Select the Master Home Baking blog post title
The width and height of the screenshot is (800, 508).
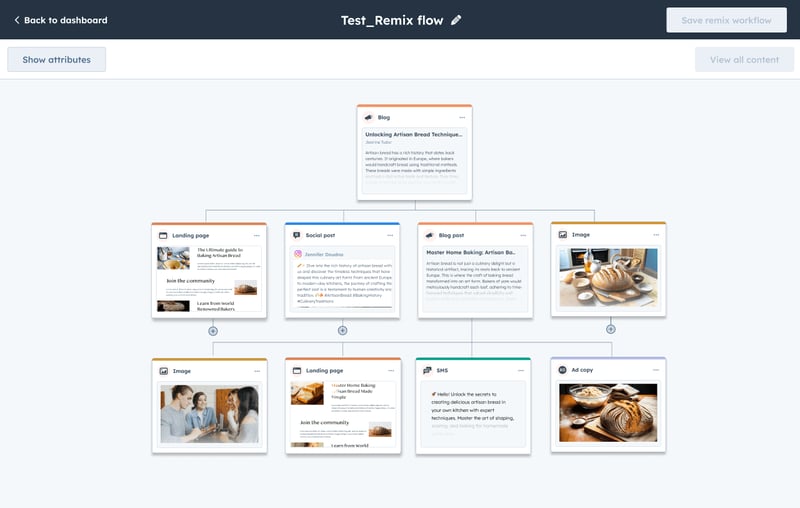tap(470, 252)
